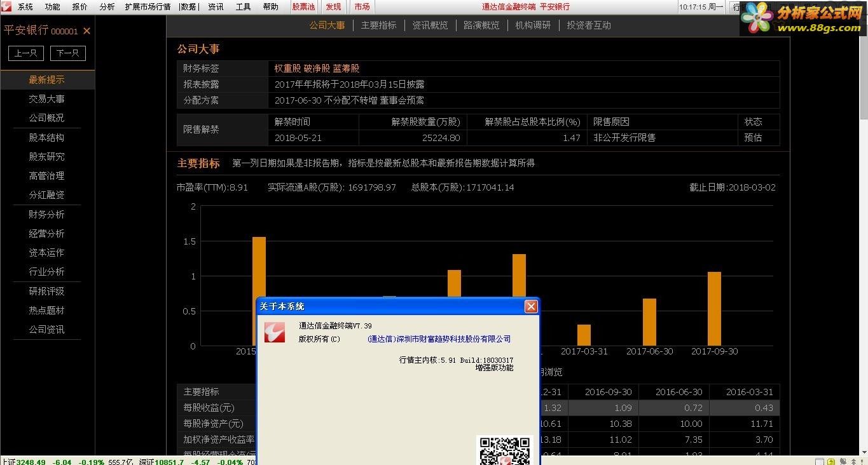Click the 发现 toolbar button
Viewport: 868px width, 465px height.
tap(333, 7)
